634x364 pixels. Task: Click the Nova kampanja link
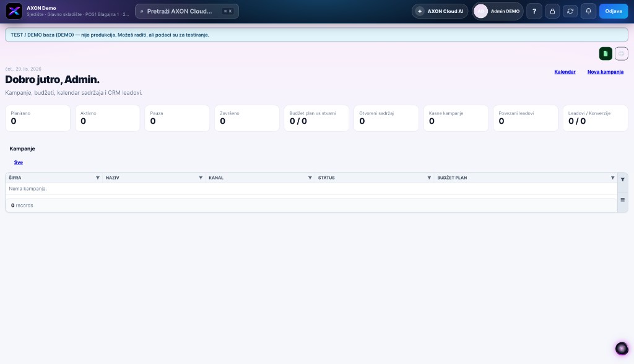pos(606,72)
